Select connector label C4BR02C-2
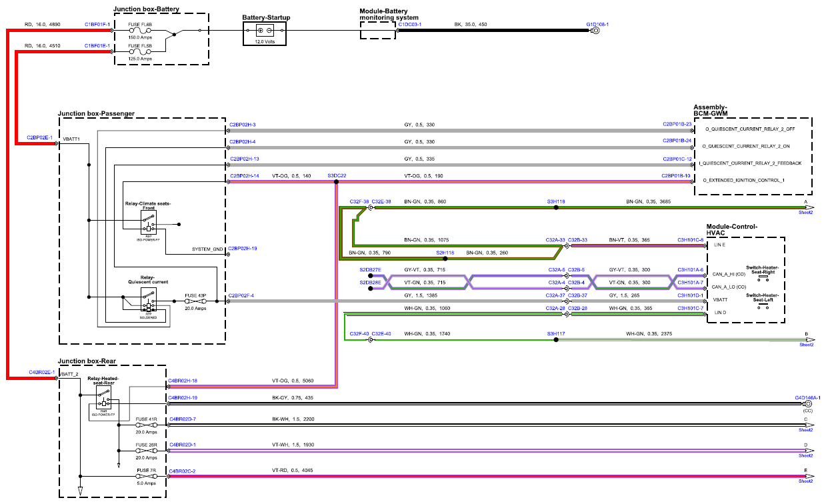 [x=182, y=471]
